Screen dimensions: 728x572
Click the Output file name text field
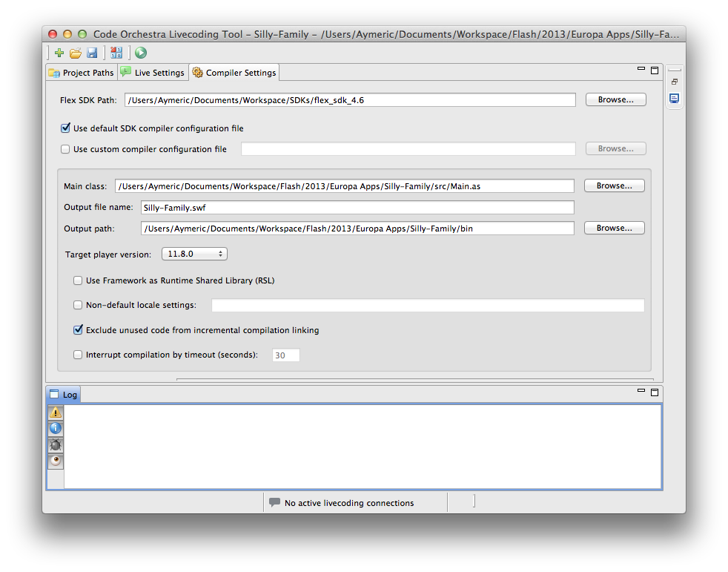pos(356,208)
